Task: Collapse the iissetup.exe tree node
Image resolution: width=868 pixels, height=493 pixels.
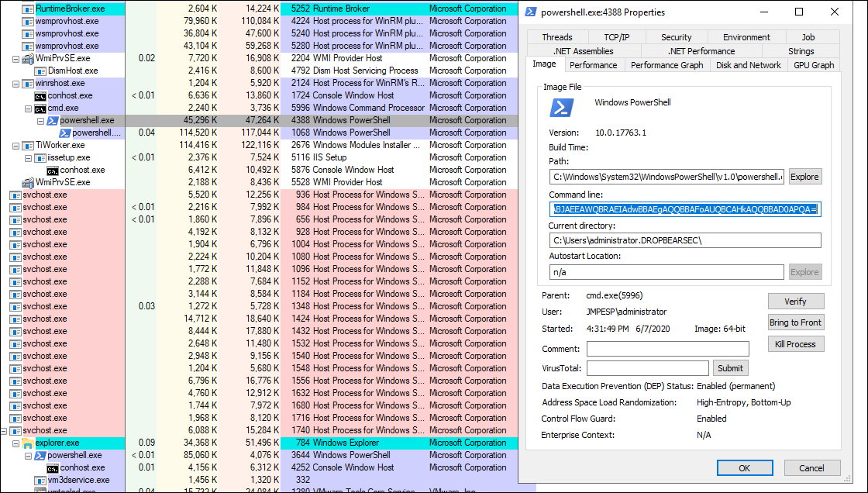Action: coord(28,158)
